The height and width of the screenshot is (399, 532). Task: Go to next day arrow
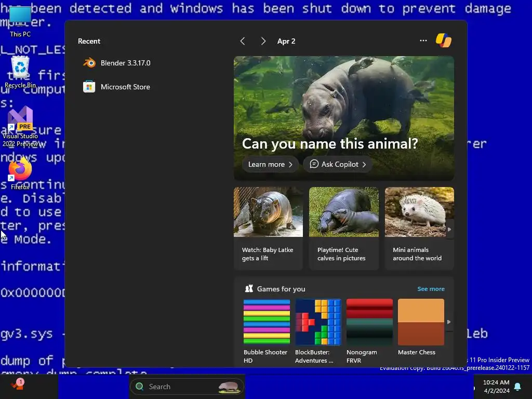pyautogui.click(x=263, y=42)
